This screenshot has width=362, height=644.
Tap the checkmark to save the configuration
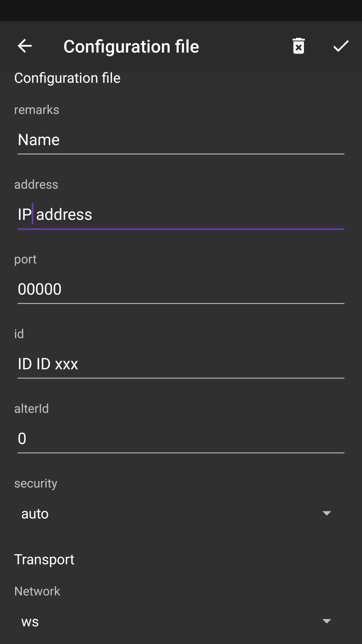click(x=340, y=46)
